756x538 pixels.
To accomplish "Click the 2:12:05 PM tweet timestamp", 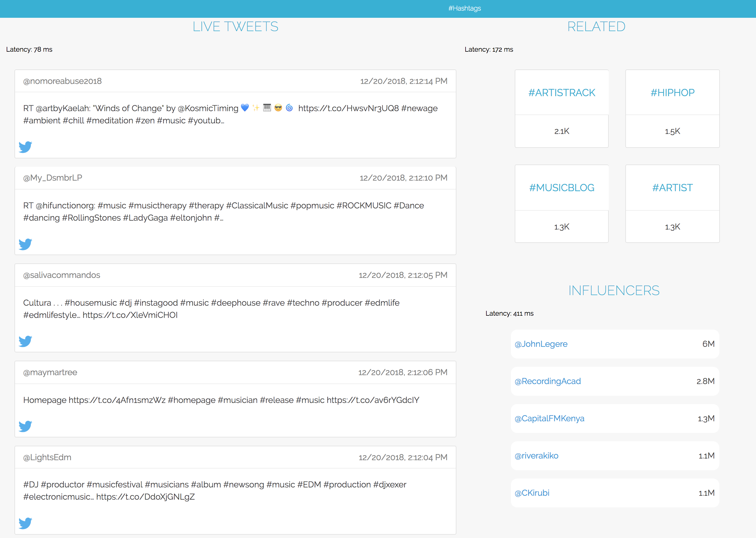I will pyautogui.click(x=403, y=275).
